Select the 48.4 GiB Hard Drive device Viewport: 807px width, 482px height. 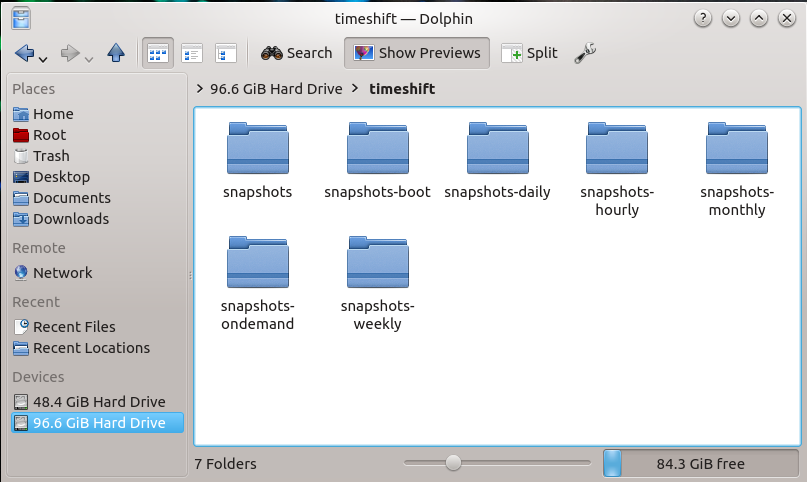[97, 402]
